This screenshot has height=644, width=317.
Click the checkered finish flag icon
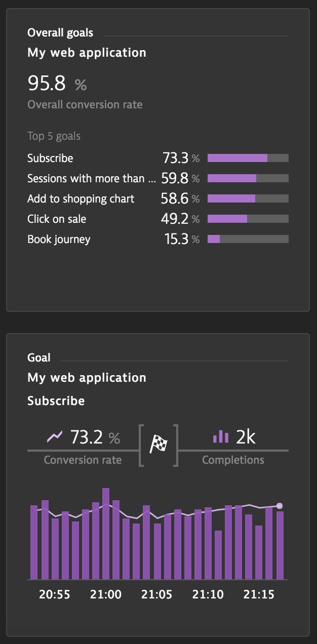point(158,445)
